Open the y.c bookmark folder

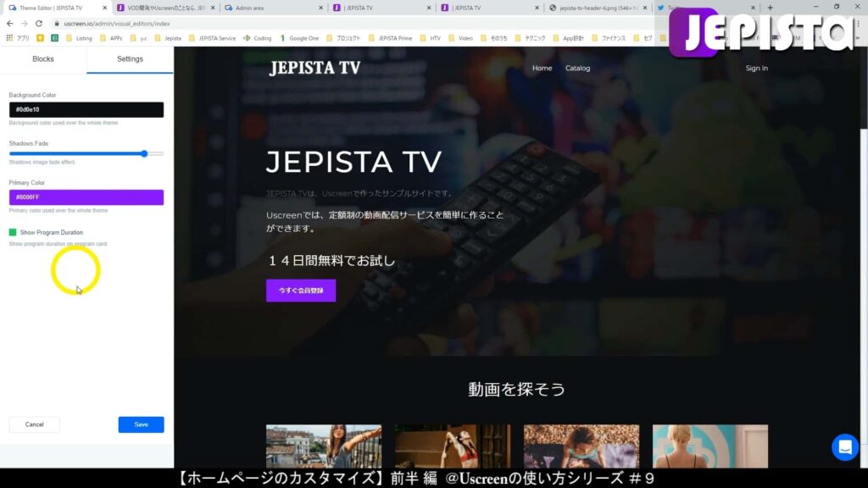click(x=138, y=38)
